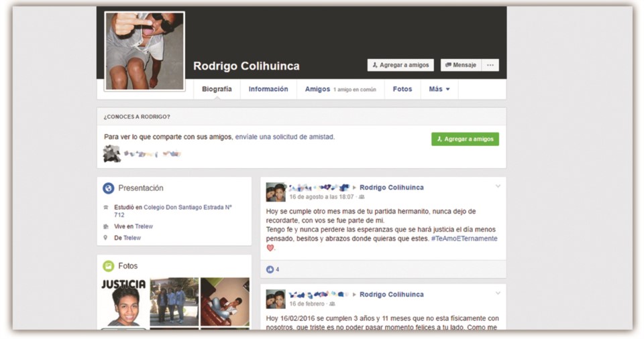Click the location pin icon beside De Trelew
The image size is (644, 339).
click(105, 238)
